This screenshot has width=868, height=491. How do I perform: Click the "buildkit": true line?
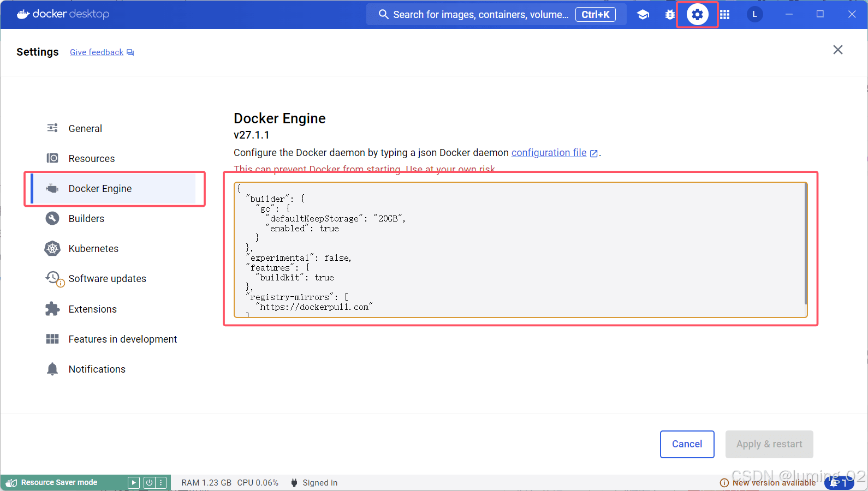click(x=295, y=278)
